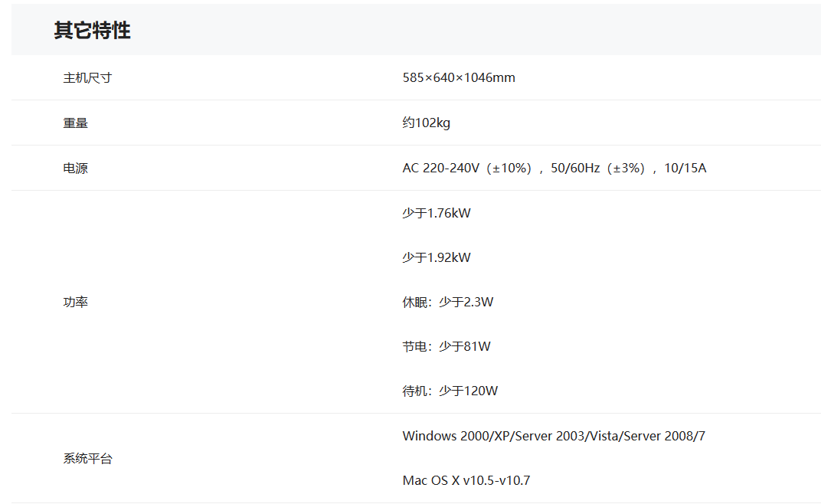The image size is (821, 504).
Task: Select the 少于1.92kW power value
Action: click(x=437, y=257)
